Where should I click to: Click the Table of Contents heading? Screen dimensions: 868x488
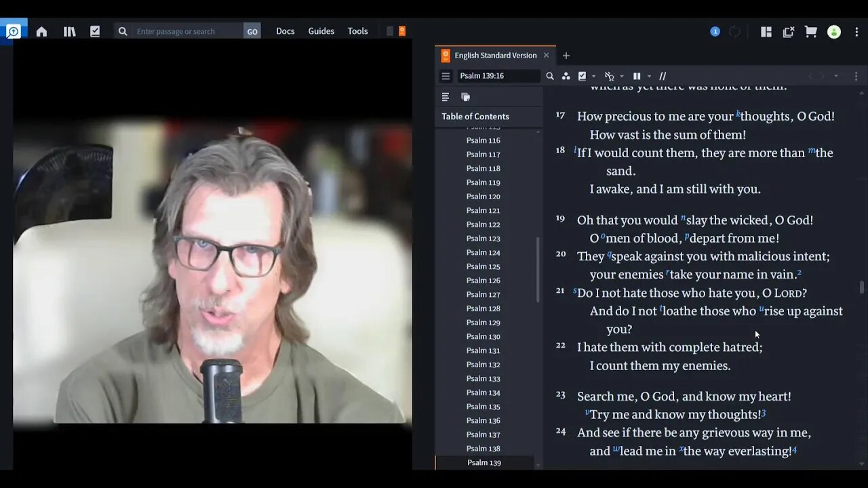point(475,117)
